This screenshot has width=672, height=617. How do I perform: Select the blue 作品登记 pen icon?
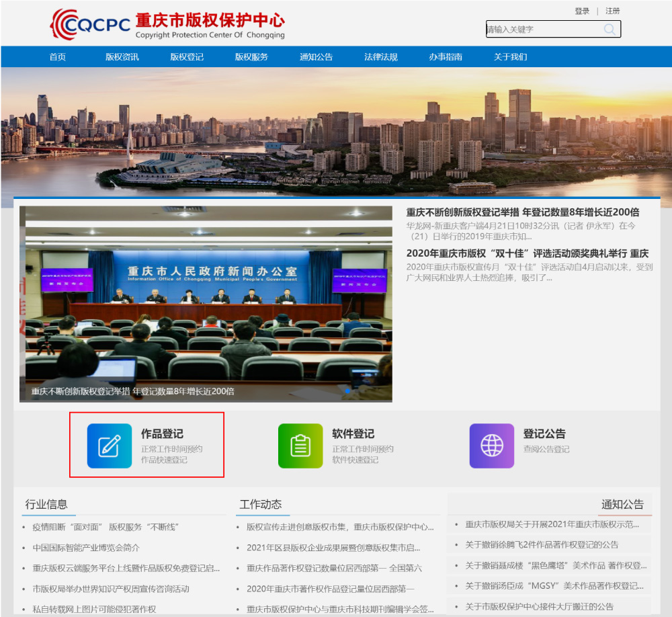tap(110, 446)
